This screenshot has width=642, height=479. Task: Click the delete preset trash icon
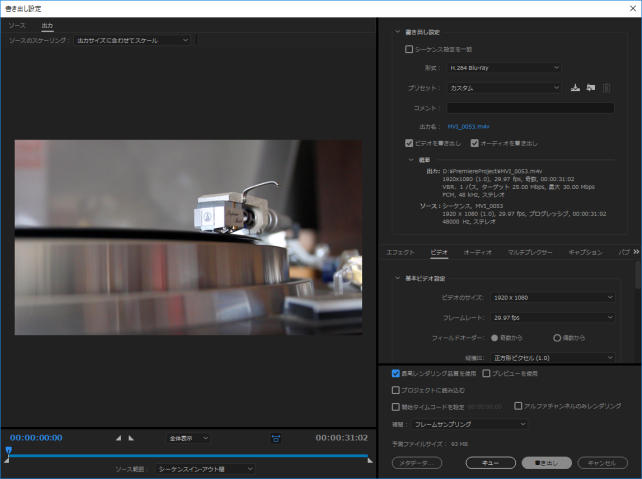[606, 88]
